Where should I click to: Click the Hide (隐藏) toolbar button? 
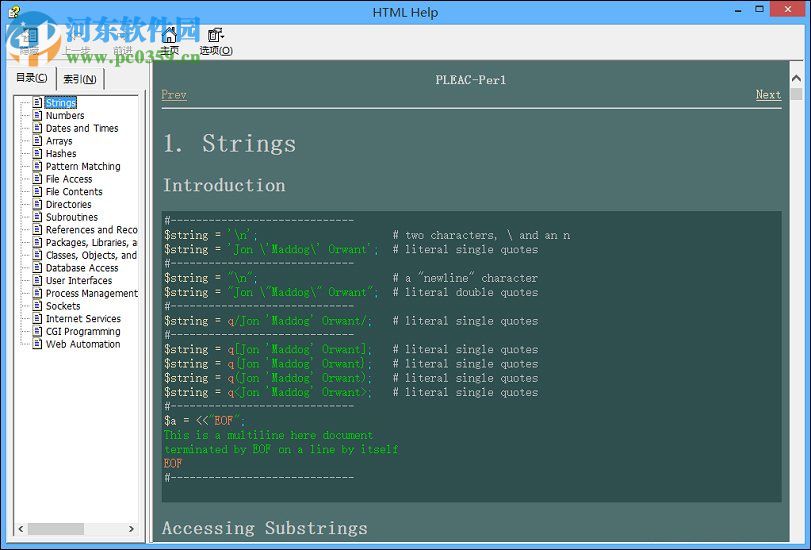tap(29, 41)
